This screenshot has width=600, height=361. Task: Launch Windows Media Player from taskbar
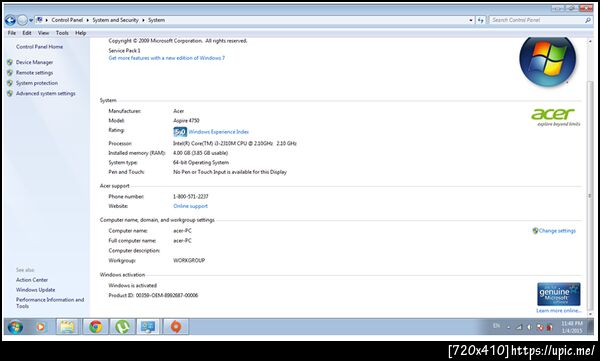tap(41, 327)
